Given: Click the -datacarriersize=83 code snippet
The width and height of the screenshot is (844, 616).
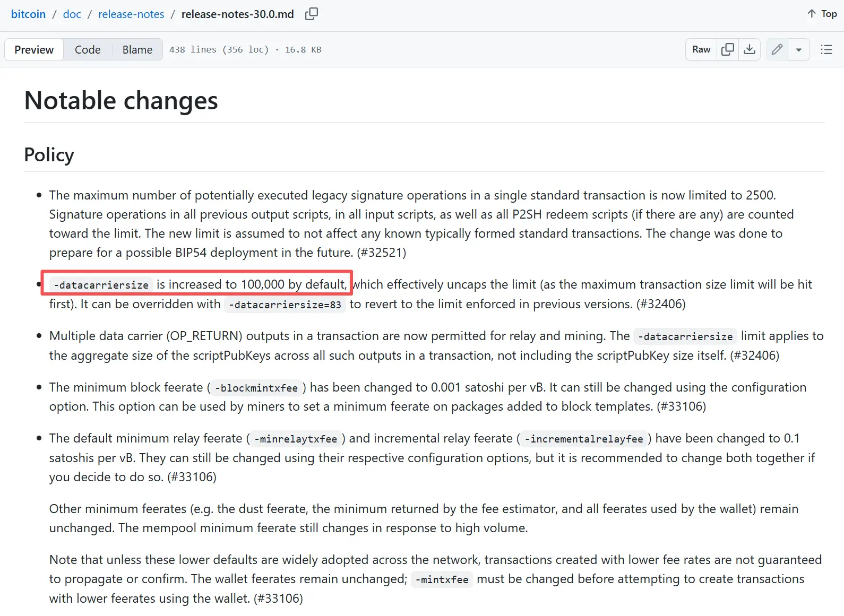Looking at the screenshot, I should 285,305.
